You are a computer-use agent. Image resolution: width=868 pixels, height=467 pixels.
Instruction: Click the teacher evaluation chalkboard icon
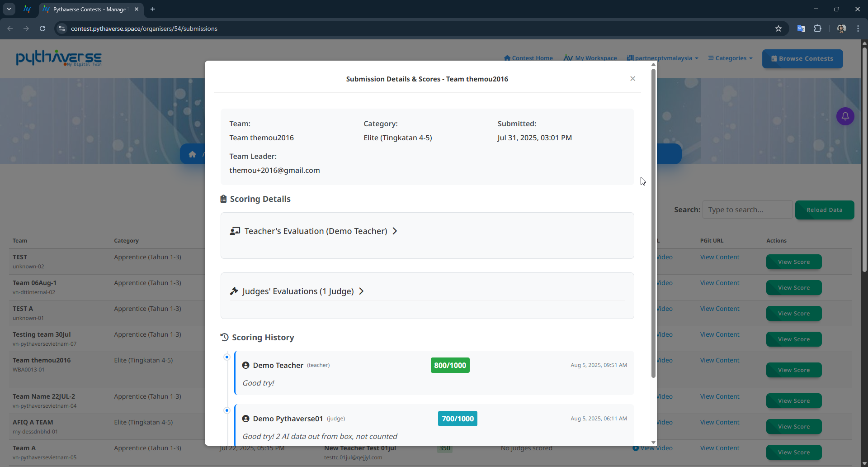235,231
